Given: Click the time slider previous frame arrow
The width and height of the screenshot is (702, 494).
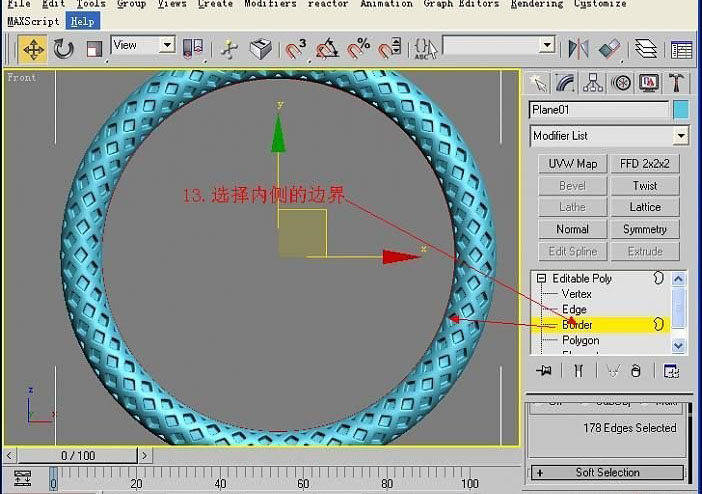Looking at the screenshot, I should tap(9, 455).
